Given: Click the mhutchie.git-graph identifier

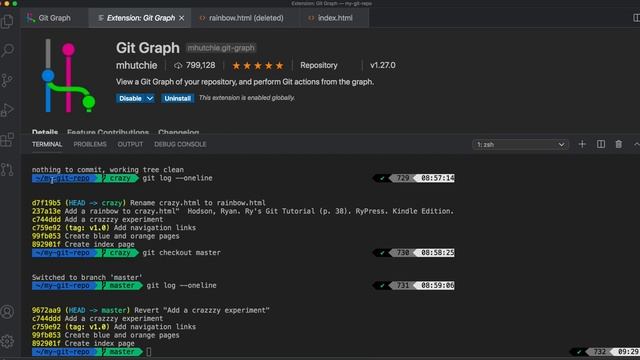Looking at the screenshot, I should tap(221, 48).
